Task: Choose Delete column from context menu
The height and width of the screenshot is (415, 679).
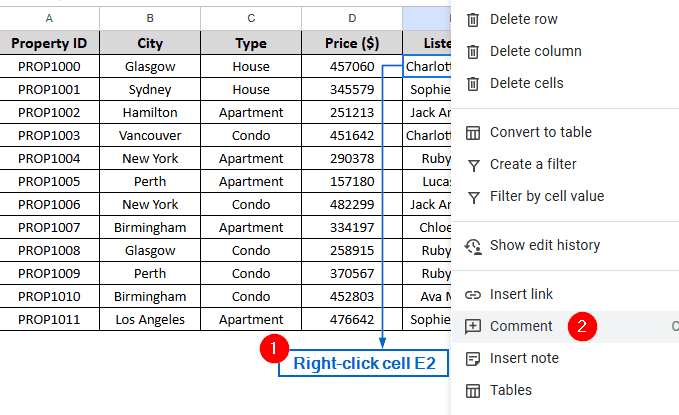Action: (565, 52)
